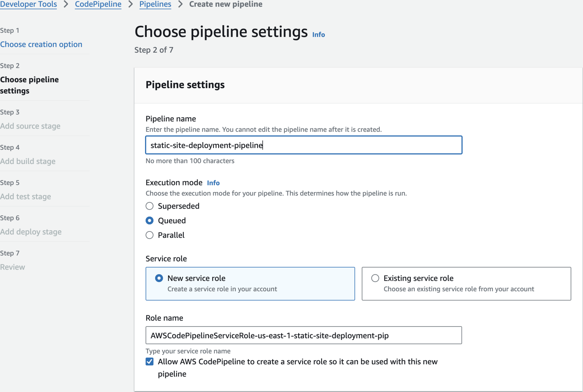Choose the New service role option
Screen dimensions: 583x392
159,278
